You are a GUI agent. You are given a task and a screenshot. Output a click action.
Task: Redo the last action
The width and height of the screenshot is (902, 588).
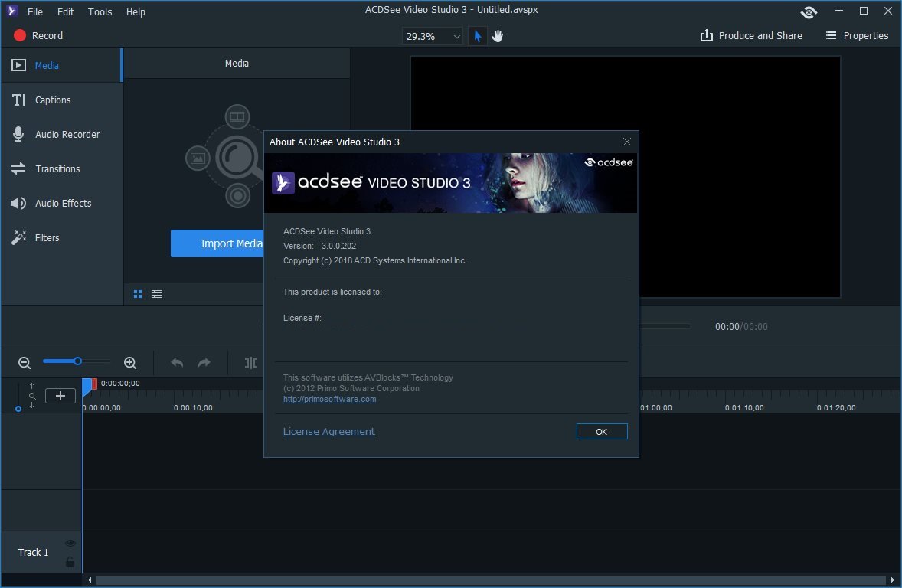click(x=204, y=362)
